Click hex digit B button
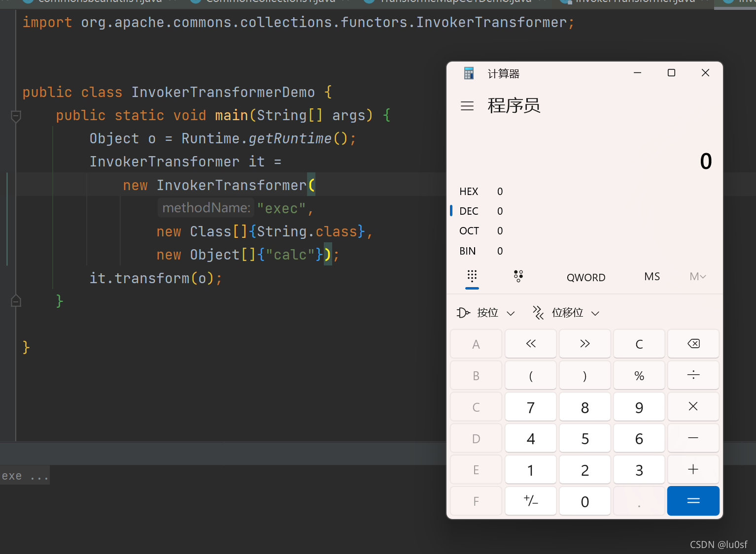 click(x=476, y=375)
